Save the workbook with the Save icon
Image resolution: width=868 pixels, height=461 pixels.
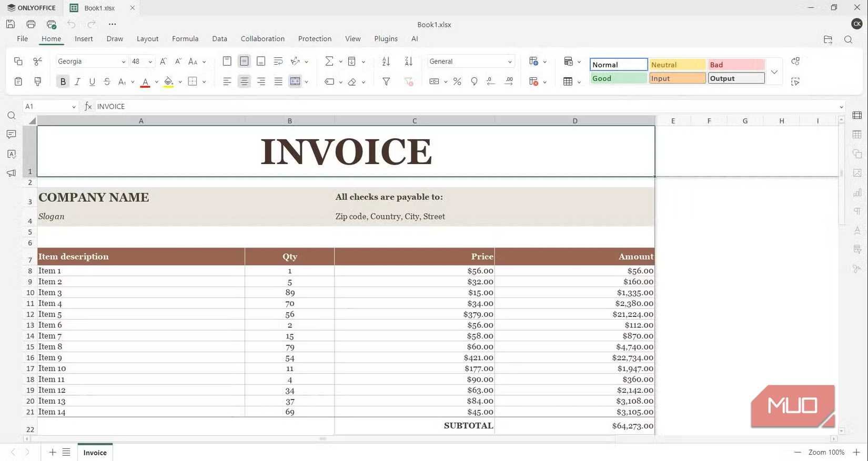point(11,24)
